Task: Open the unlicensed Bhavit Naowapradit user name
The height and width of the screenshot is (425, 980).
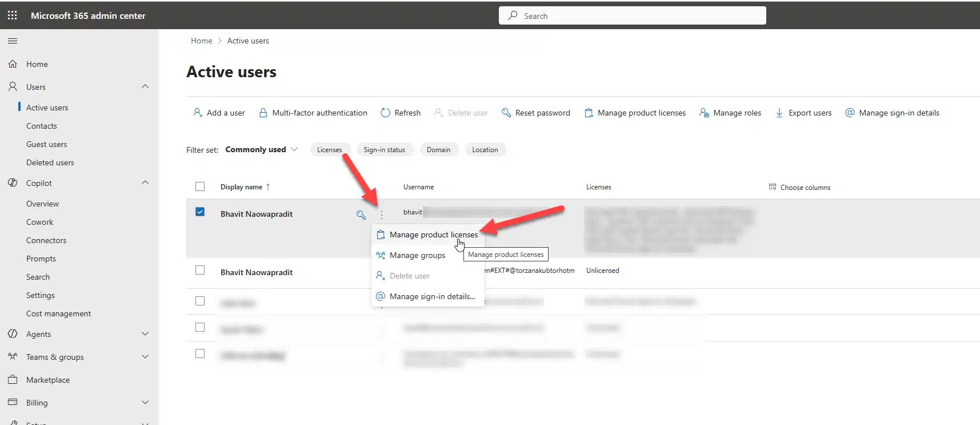Action: pyautogui.click(x=257, y=272)
